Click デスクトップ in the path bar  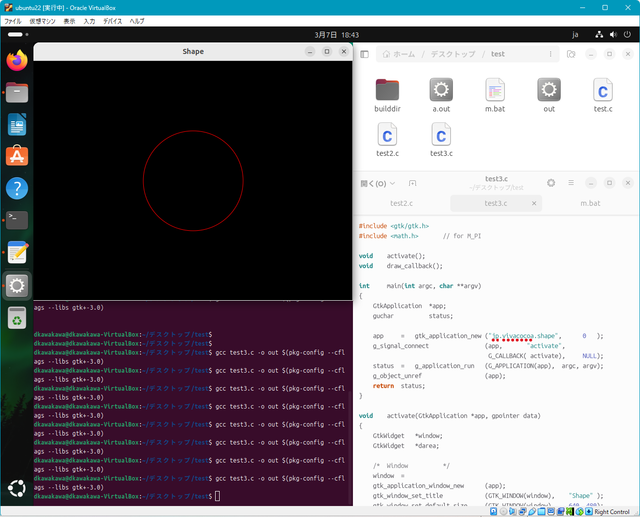(453, 54)
